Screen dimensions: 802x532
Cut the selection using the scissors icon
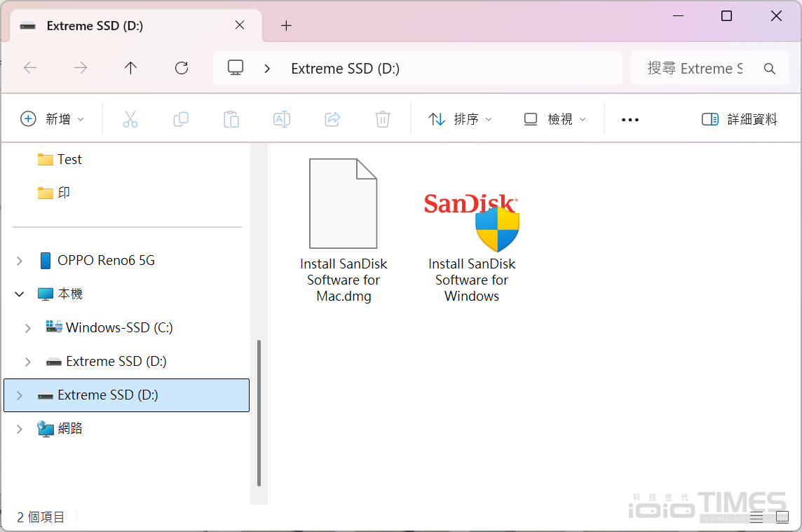130,119
